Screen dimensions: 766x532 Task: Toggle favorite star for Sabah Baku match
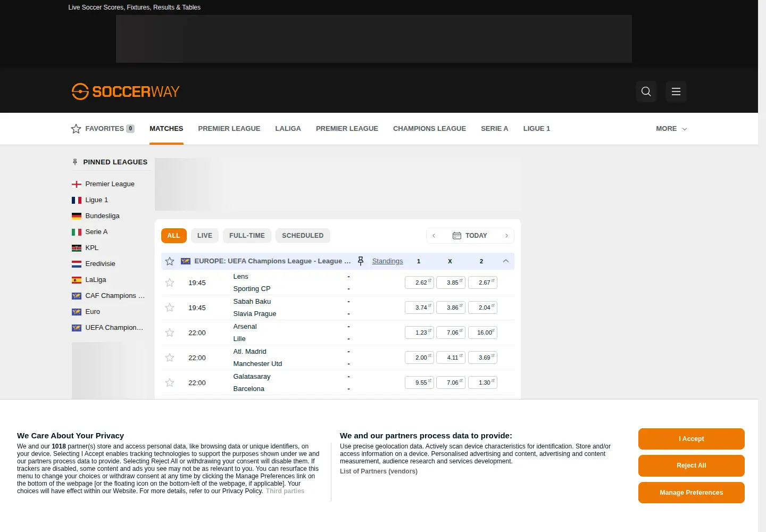[170, 307]
